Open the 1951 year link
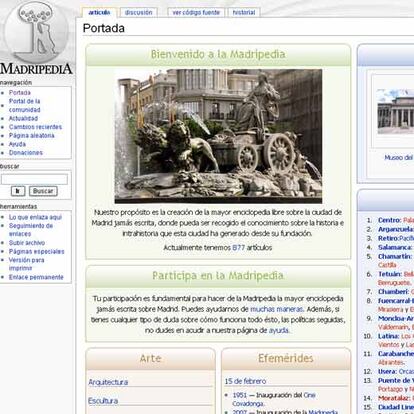414x414 pixels. (240, 395)
